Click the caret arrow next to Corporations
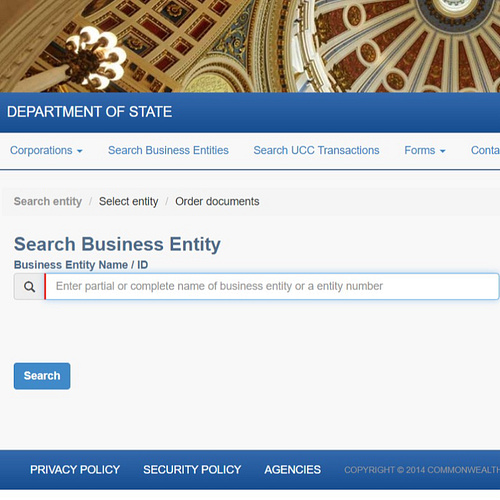Screen dimensions: 500x500 [80, 151]
